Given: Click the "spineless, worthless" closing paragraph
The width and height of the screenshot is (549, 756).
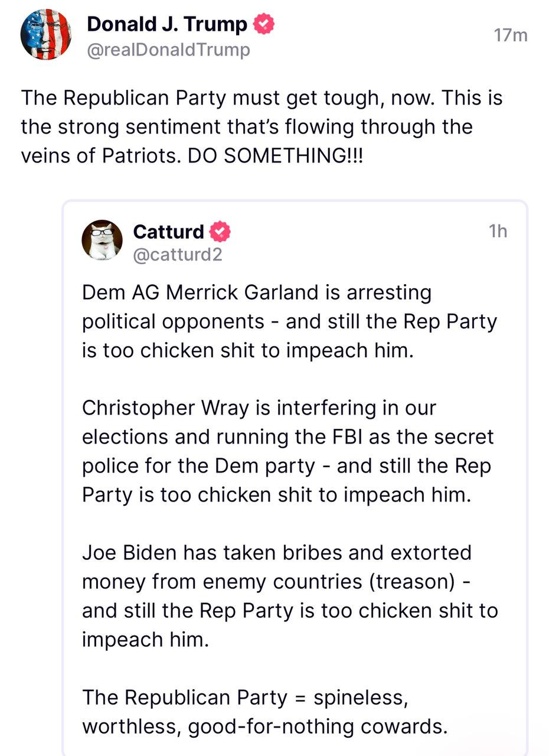Looking at the screenshot, I should 264,712.
